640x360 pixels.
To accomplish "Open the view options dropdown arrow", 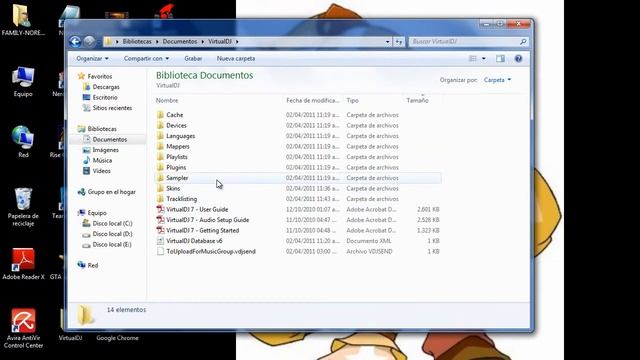I will tap(484, 59).
